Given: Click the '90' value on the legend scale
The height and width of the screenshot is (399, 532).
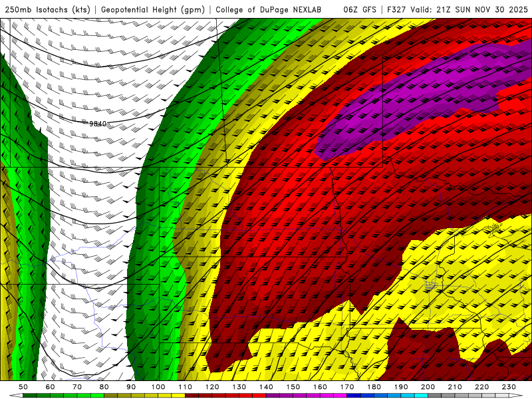Looking at the screenshot, I should 131,387.
